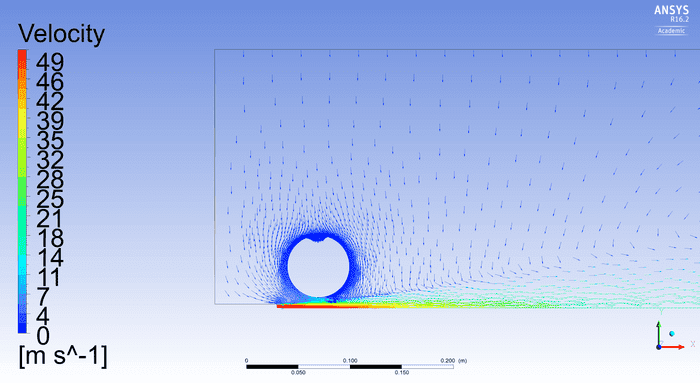Click the legend value 0
This screenshot has height=383, width=700.
(x=43, y=336)
